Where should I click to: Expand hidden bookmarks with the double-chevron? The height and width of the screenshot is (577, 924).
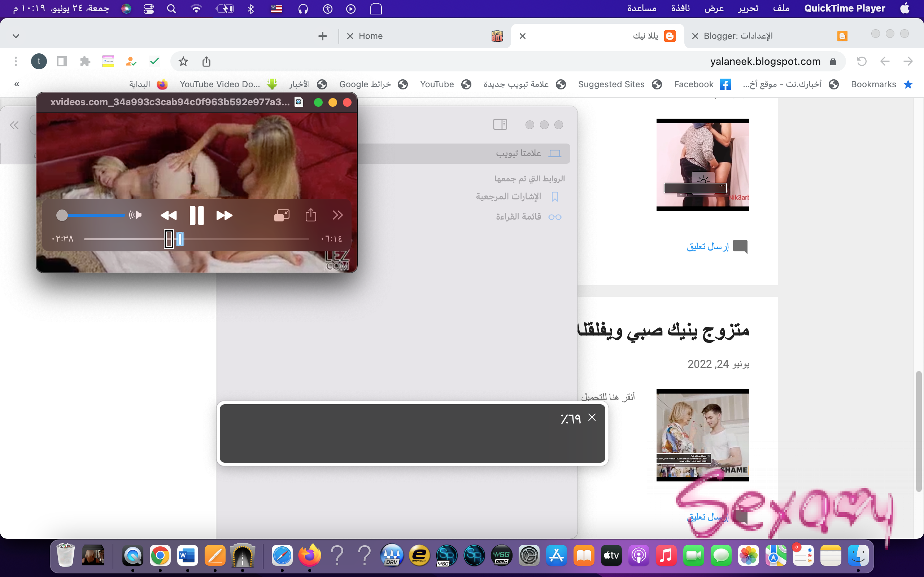point(16,84)
